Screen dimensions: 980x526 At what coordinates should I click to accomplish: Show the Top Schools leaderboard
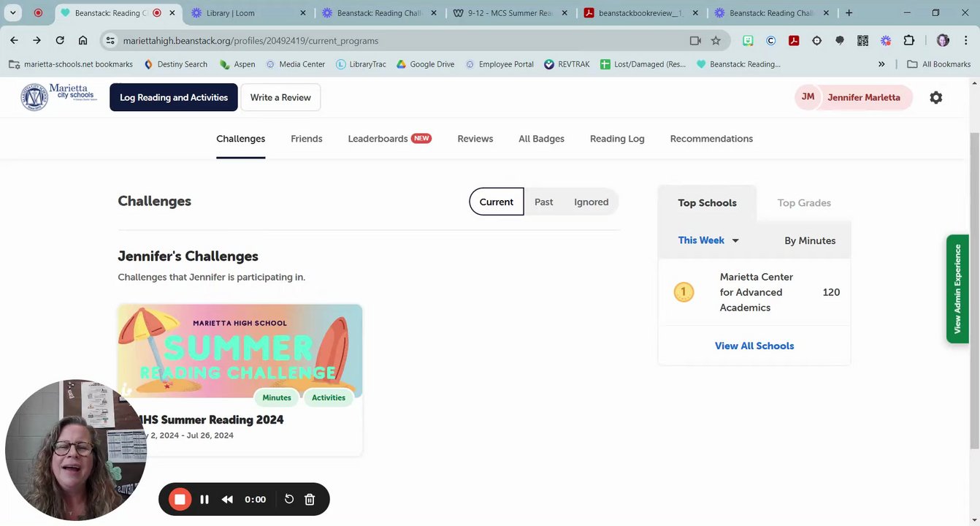[x=707, y=203]
